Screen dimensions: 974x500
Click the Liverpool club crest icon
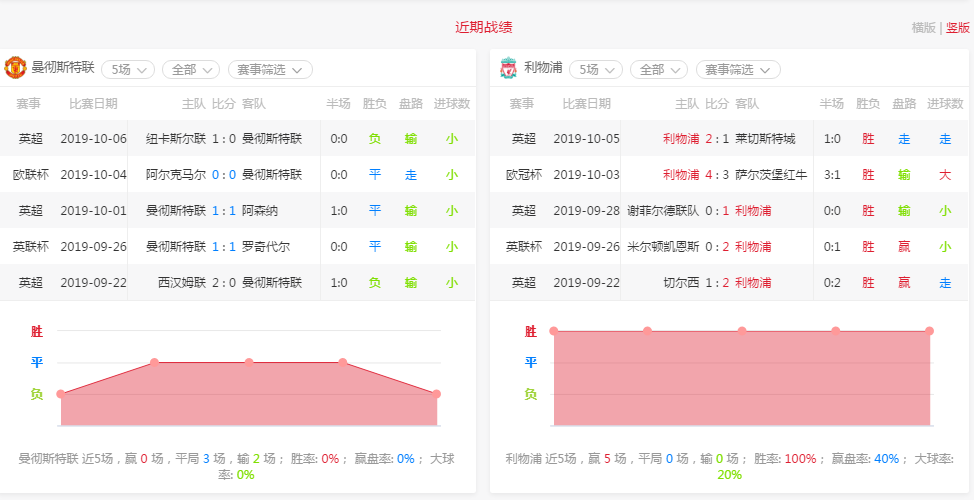[x=508, y=68]
